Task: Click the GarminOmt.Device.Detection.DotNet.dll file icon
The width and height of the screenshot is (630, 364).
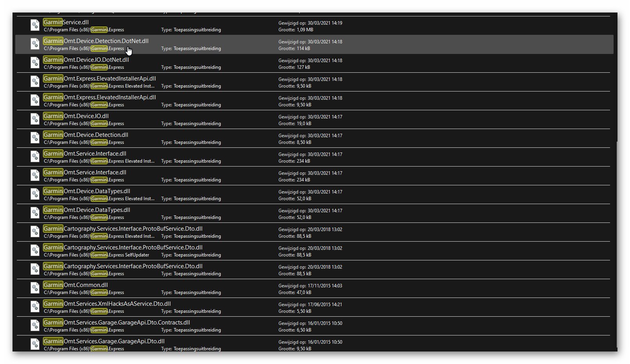Action: coord(35,44)
